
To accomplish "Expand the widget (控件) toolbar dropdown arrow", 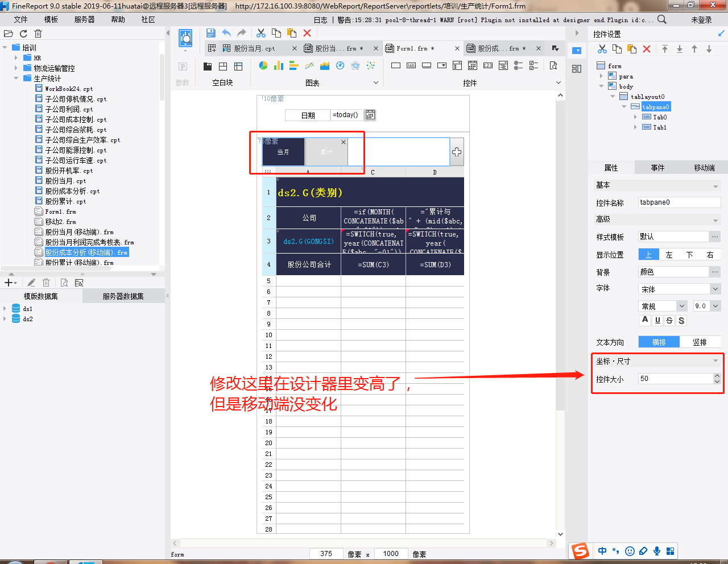I will coord(559,82).
